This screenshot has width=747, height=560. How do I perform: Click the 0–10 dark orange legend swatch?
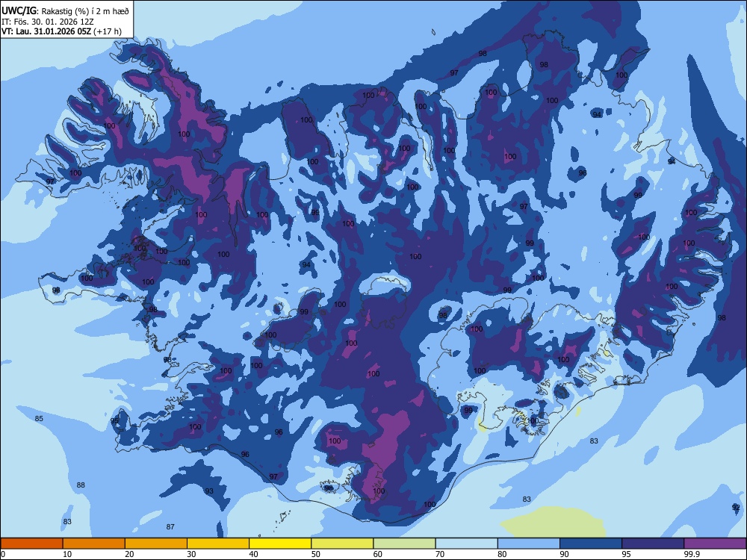[x=31, y=544]
